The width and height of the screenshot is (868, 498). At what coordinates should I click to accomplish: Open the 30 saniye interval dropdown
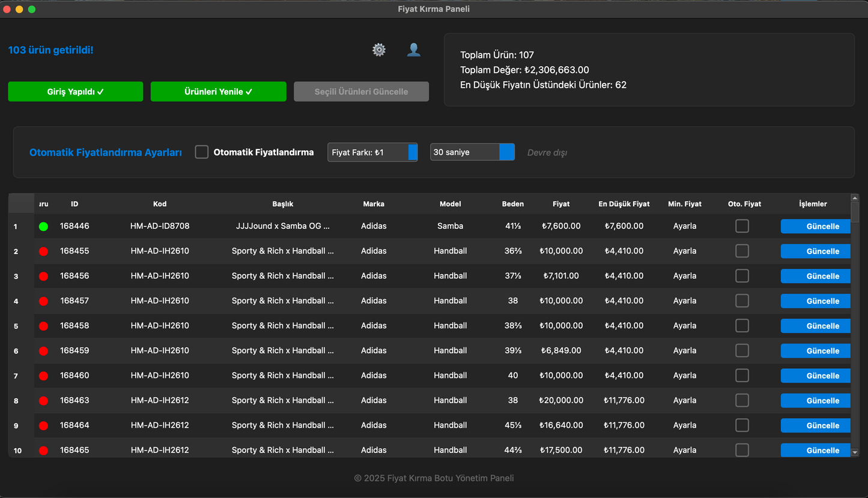pyautogui.click(x=472, y=152)
